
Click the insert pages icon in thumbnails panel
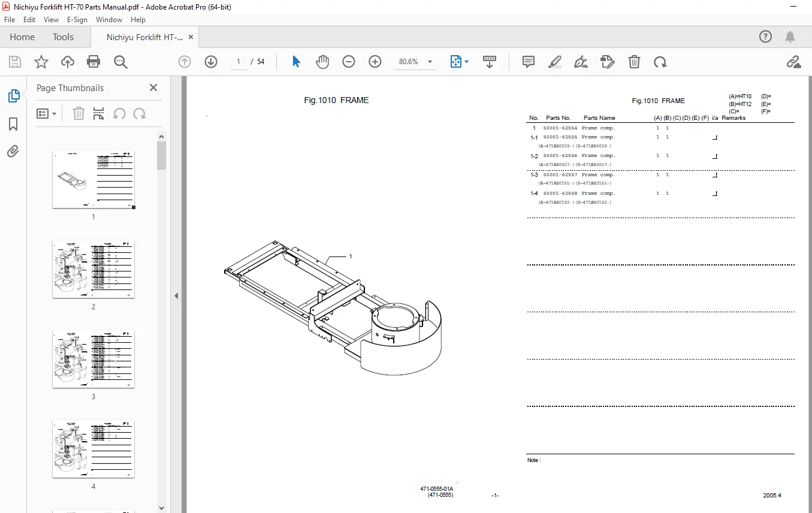click(x=99, y=114)
